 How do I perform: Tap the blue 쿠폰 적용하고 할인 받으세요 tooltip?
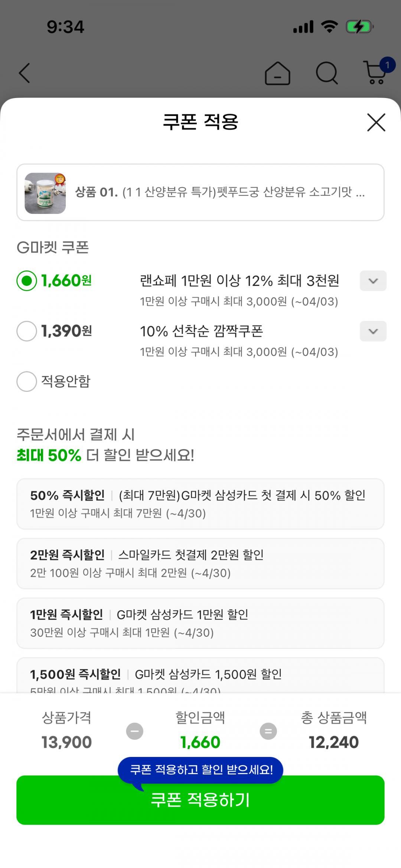[200, 770]
